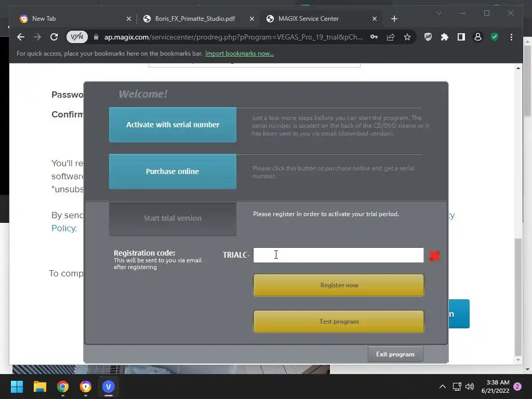This screenshot has height=399, width=532.
Task: Open the ad blocker shield extension
Action: pos(428,37)
